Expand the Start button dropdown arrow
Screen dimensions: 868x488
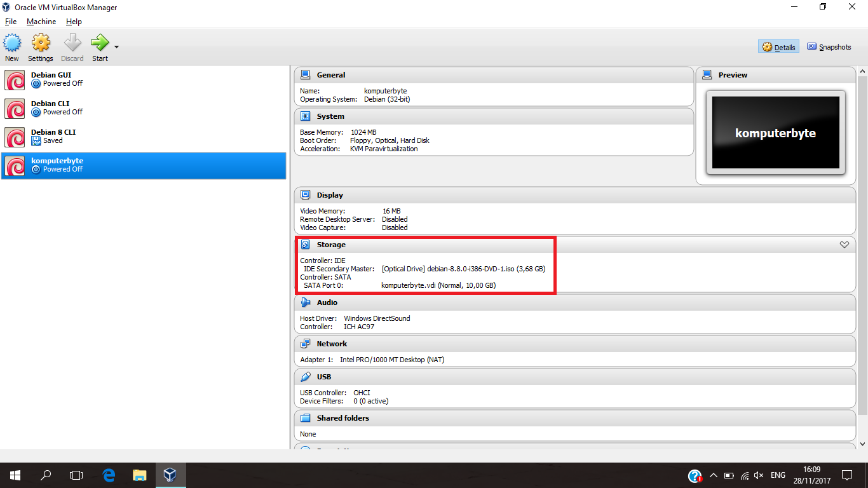[x=116, y=46]
